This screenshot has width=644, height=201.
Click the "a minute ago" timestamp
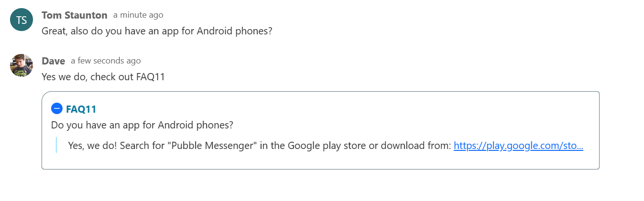[x=138, y=15]
